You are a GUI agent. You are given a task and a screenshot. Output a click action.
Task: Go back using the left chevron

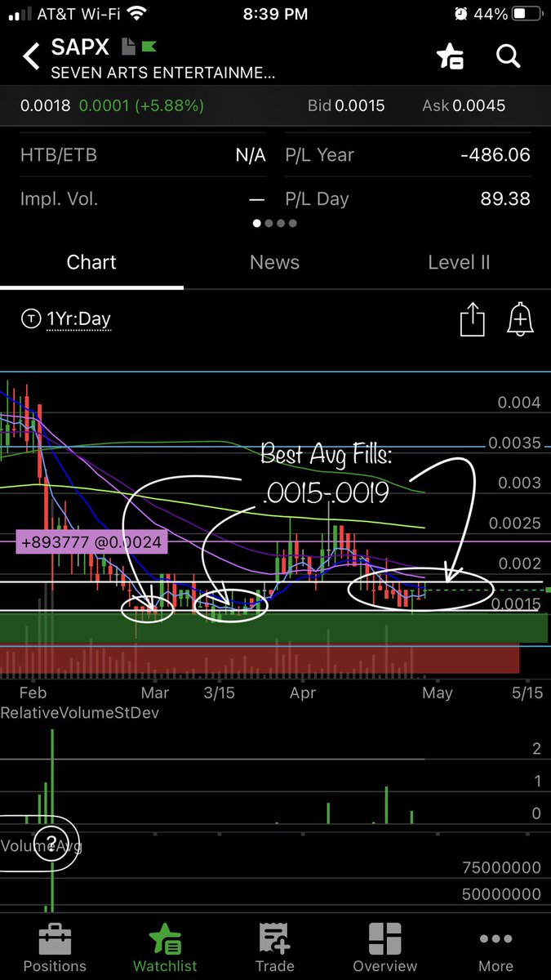point(31,56)
